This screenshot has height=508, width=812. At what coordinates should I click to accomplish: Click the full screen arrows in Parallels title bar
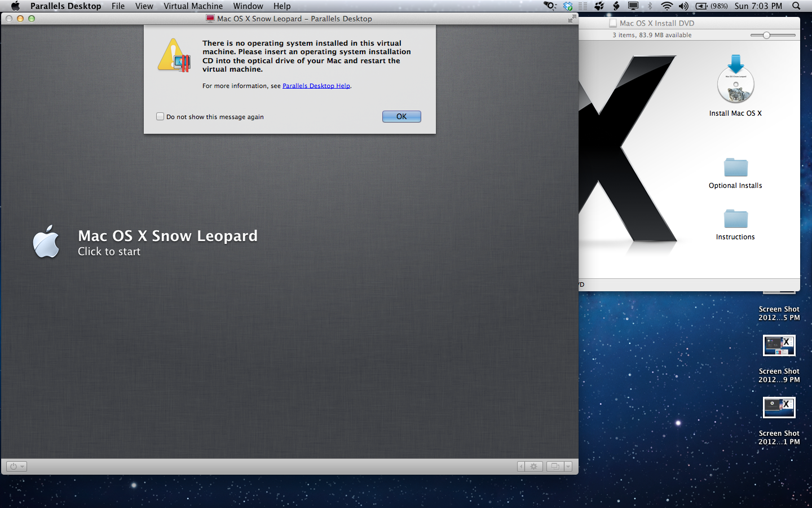click(x=572, y=19)
